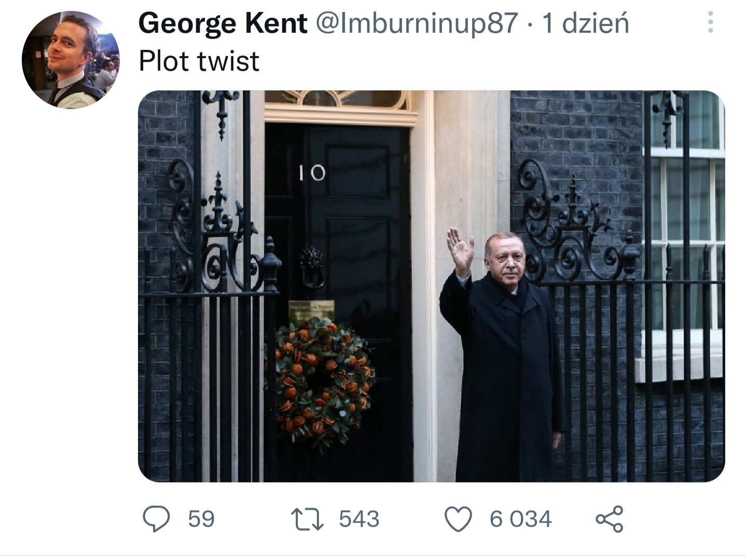Click the George Kent display name

pyautogui.click(x=223, y=23)
